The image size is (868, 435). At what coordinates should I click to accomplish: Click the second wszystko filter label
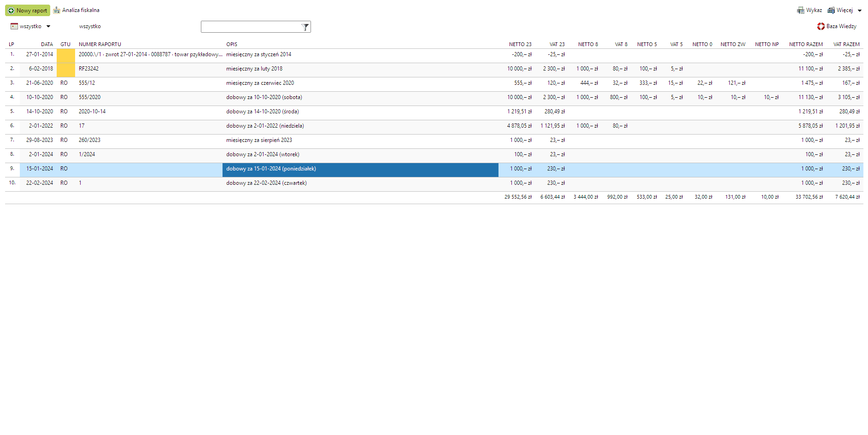click(90, 26)
